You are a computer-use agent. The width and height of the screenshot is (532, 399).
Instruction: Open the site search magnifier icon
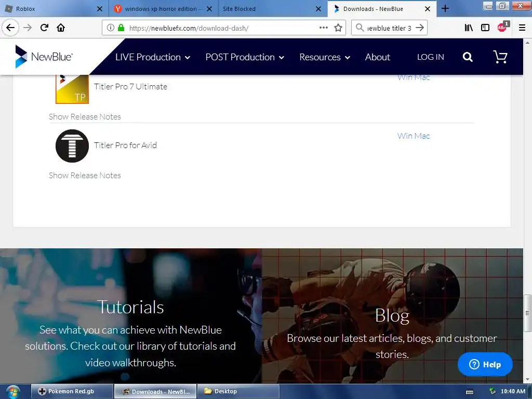468,57
